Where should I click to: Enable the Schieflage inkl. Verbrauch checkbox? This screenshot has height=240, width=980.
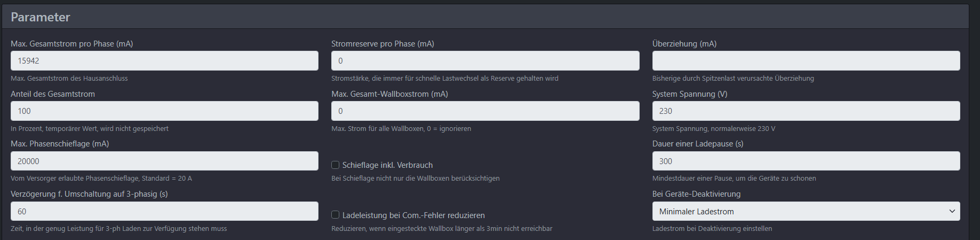click(x=336, y=165)
